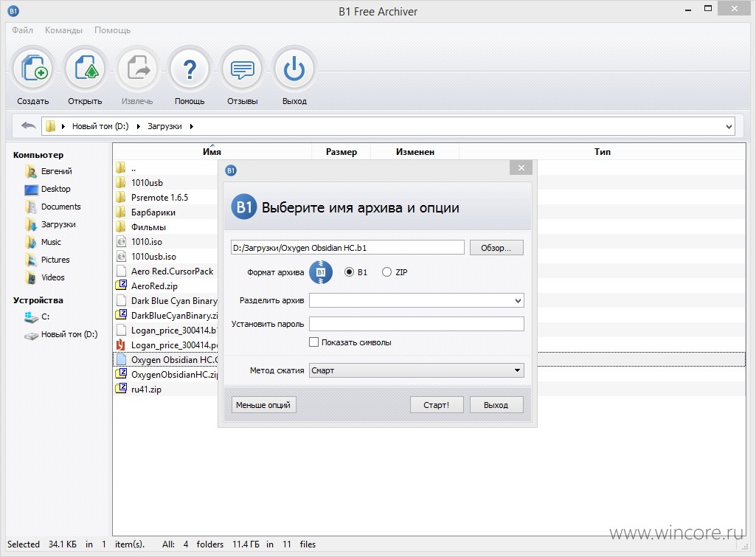Select the Евгений user folder icon

tap(30, 171)
